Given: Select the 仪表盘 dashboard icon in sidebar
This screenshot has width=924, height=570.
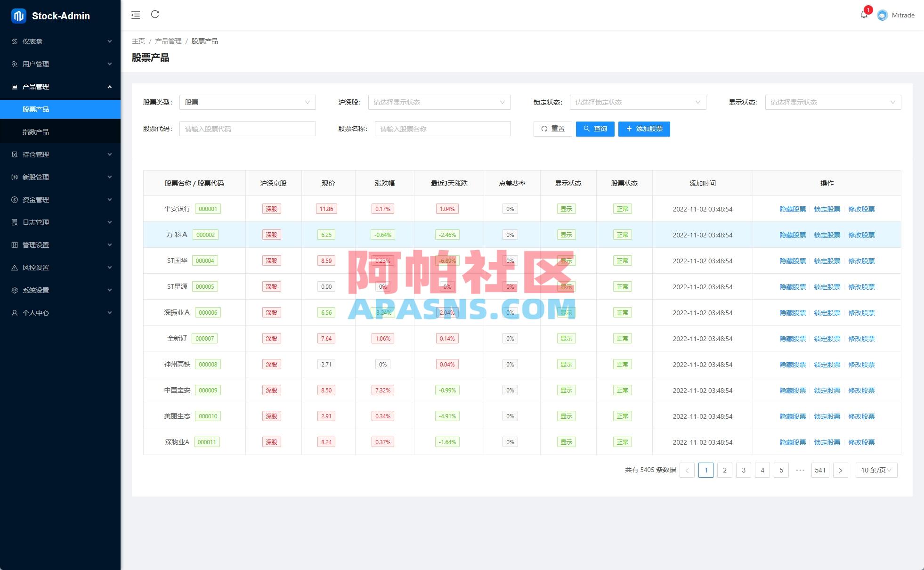Looking at the screenshot, I should 14,41.
